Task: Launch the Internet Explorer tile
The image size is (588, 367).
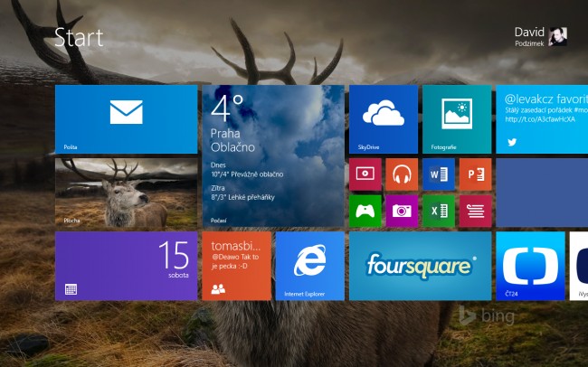Action: (309, 266)
